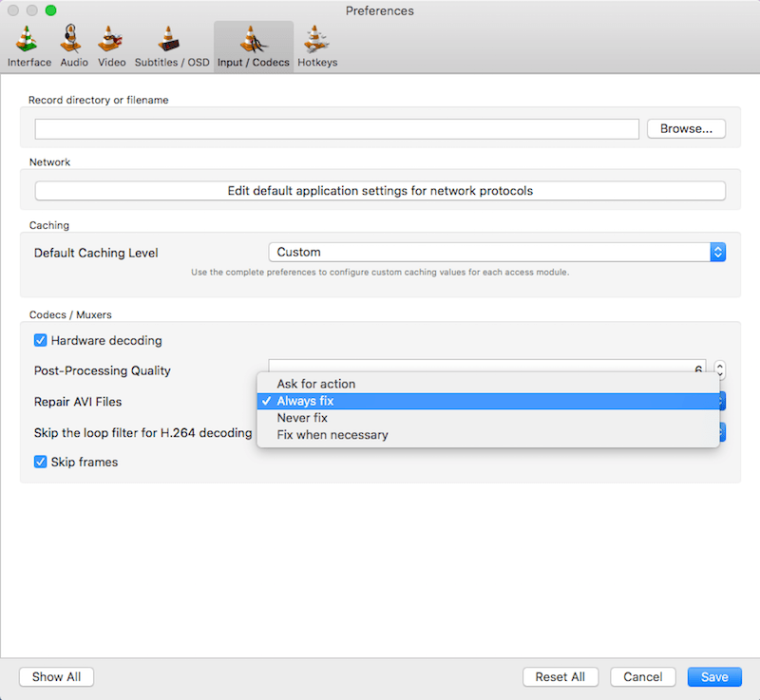Edit default application settings for network protocols
Image resolution: width=760 pixels, height=700 pixels.
click(x=380, y=191)
